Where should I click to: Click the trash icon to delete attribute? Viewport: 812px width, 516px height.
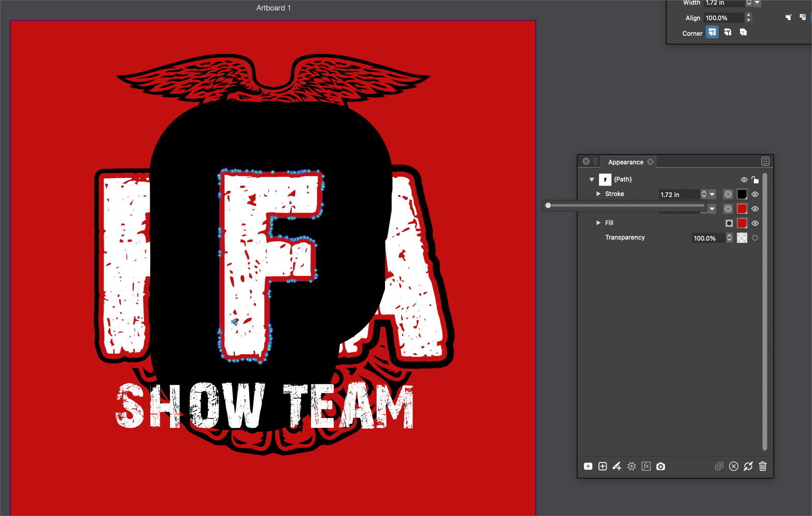(x=762, y=466)
